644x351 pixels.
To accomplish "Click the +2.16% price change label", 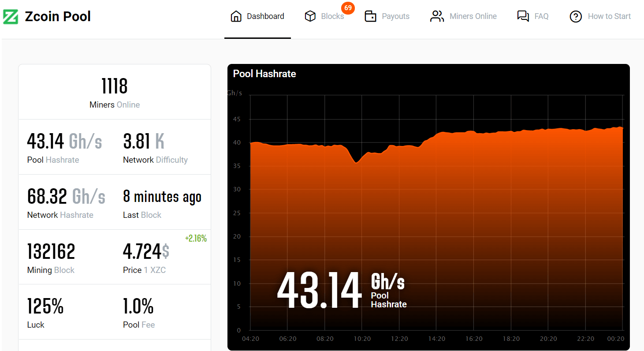I will pos(196,239).
